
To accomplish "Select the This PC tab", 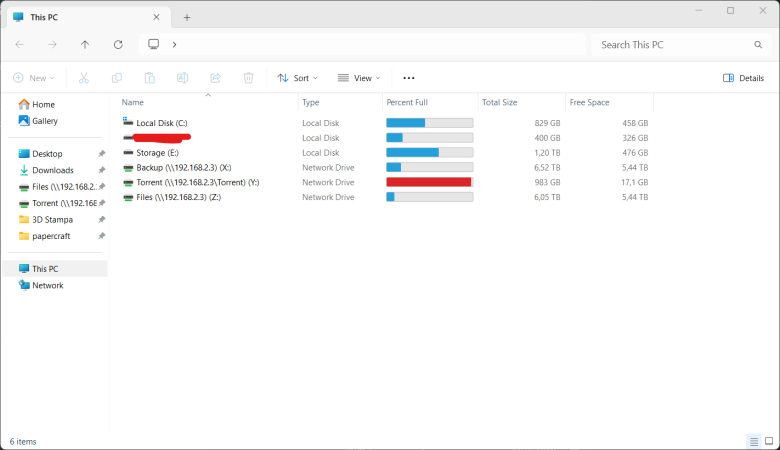I will [x=90, y=17].
